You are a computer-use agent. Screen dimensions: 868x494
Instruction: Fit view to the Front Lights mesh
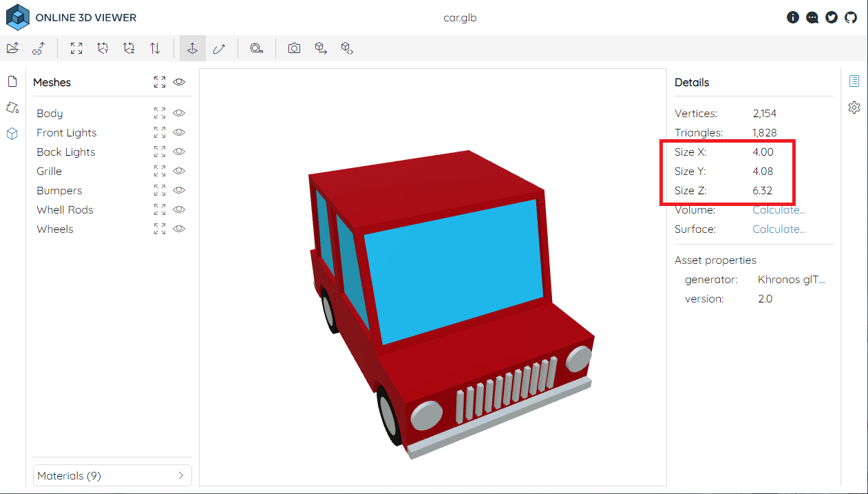(160, 132)
